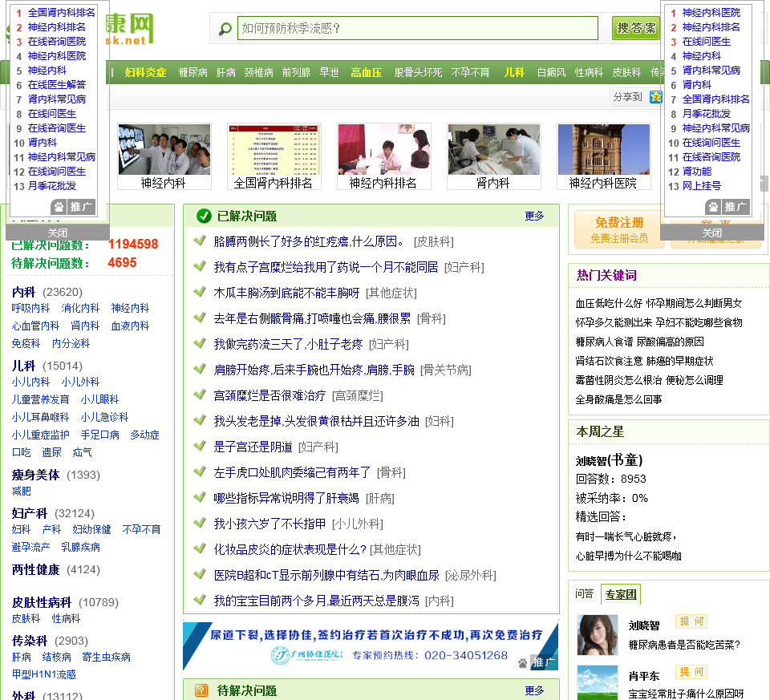
Task: Click checkmark beside 宫颈糜烂是否很难治疗
Action: coord(200,395)
